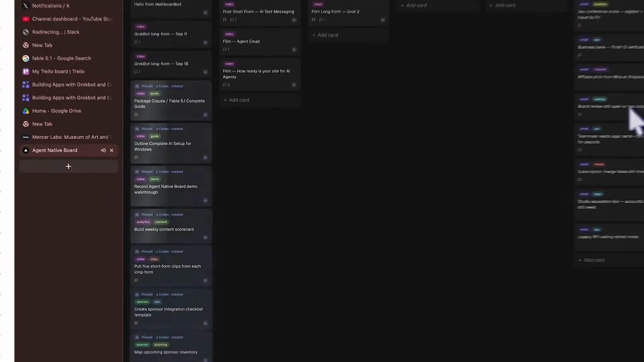
Task: Click flag icon on Pull five short-form clips card
Action: [136, 280]
